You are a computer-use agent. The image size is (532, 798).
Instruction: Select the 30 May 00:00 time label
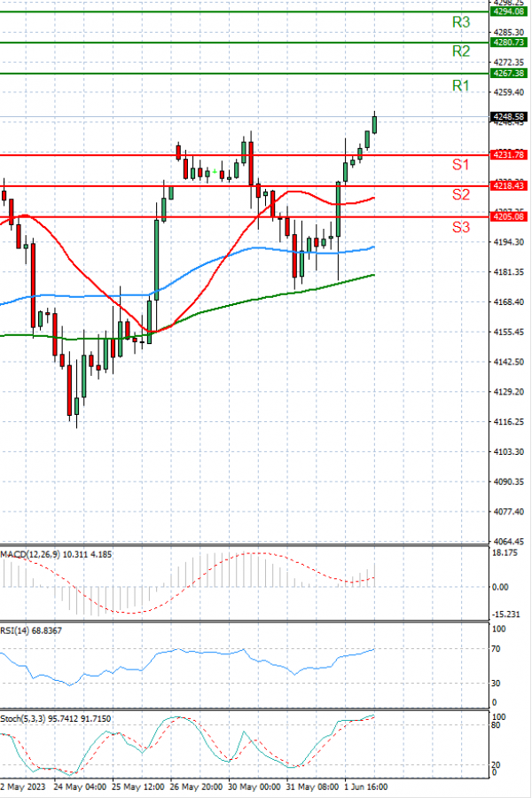pos(252,786)
